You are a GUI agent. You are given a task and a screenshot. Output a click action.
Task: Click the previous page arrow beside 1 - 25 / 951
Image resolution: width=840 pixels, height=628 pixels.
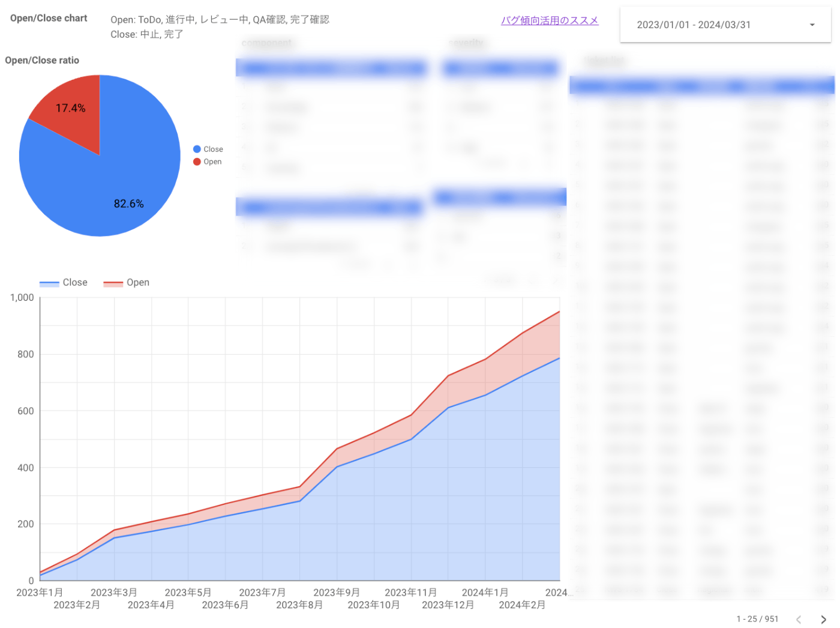(x=798, y=619)
